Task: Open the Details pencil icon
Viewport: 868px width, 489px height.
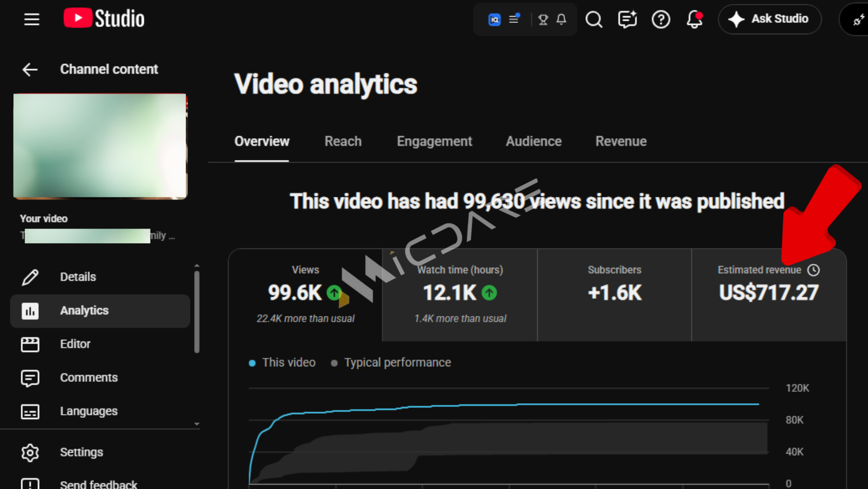Action: 30,277
